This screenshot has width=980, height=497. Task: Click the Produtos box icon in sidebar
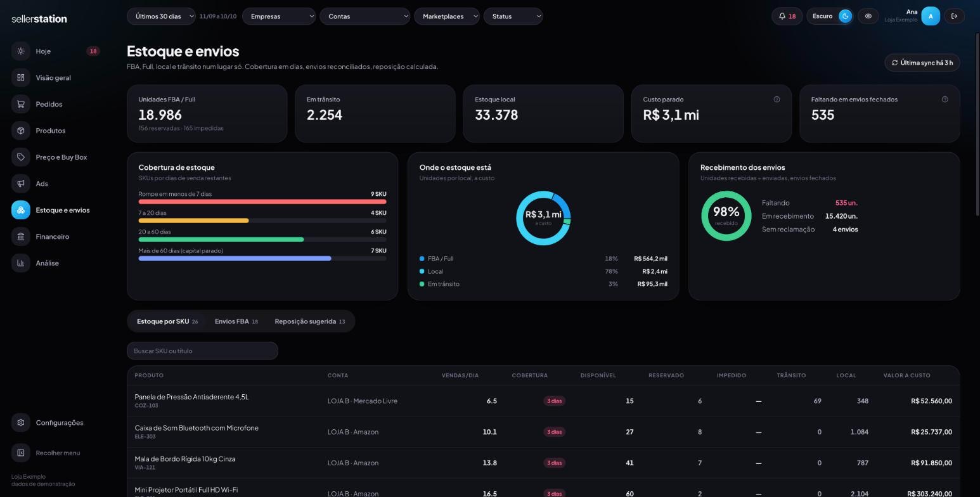click(21, 131)
